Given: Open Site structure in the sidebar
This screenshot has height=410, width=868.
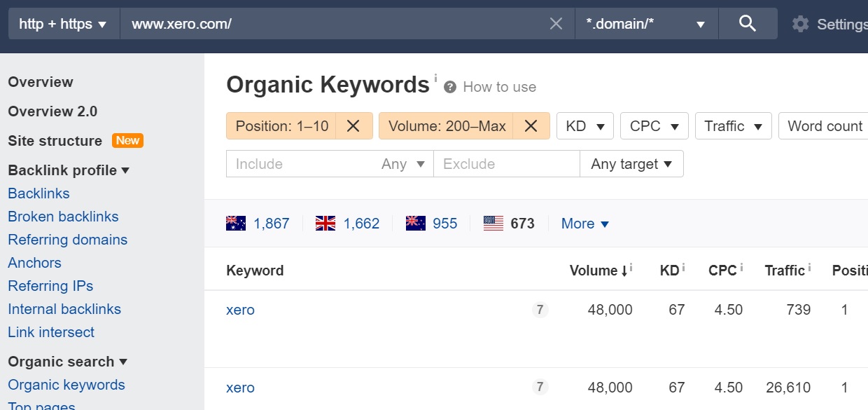Looking at the screenshot, I should point(55,141).
